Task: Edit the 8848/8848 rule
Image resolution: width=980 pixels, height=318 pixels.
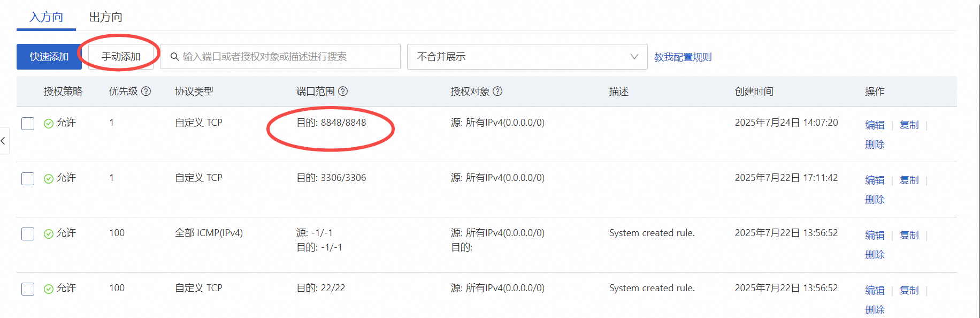Action: 875,125
